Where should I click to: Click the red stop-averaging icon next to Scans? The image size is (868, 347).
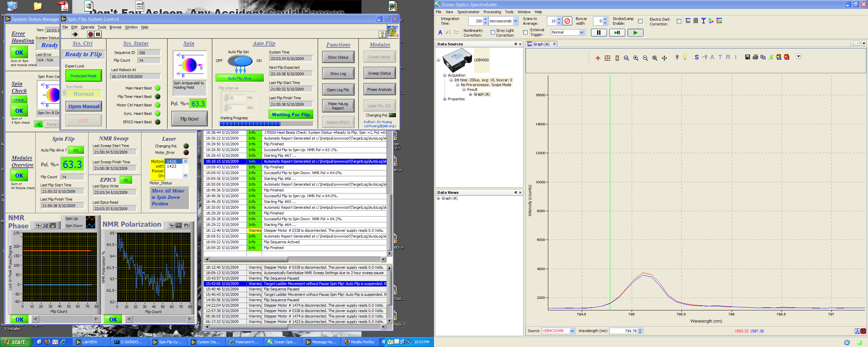[x=567, y=21]
